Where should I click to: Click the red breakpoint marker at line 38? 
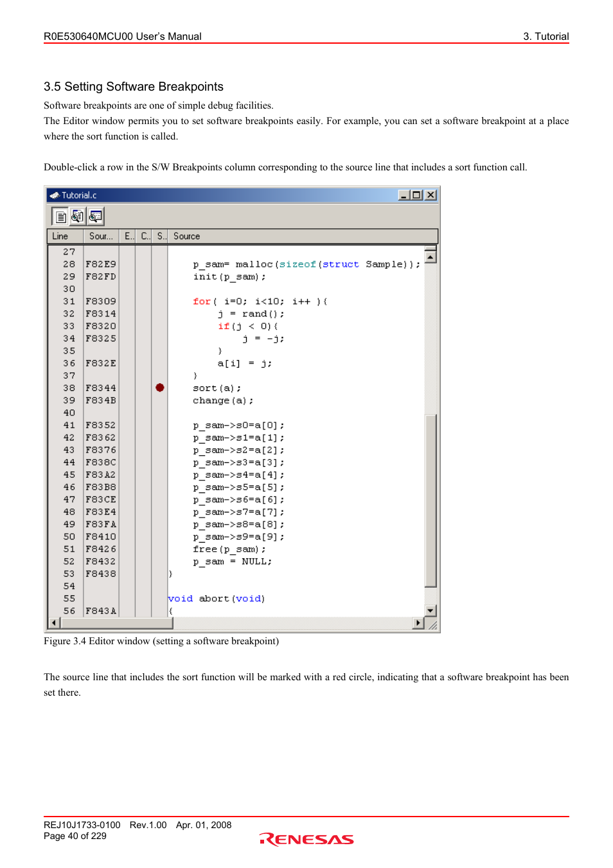(160, 388)
